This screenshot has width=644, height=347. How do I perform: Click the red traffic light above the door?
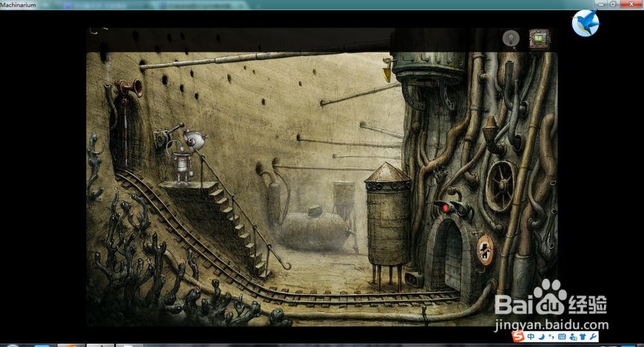tap(445, 208)
